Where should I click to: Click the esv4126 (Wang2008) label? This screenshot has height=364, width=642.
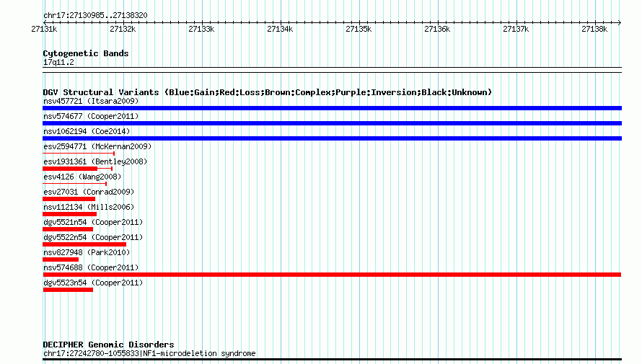(82, 177)
